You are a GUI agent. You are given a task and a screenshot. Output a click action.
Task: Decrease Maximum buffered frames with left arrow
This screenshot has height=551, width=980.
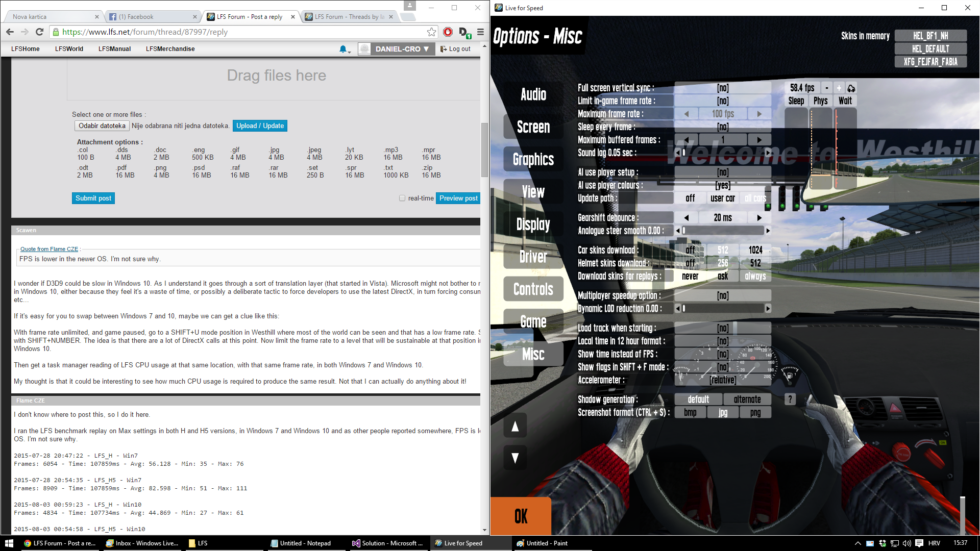click(687, 140)
